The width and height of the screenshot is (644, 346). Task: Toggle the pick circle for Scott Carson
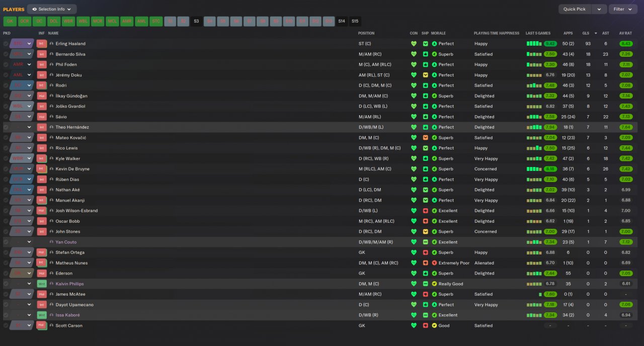[6, 326]
